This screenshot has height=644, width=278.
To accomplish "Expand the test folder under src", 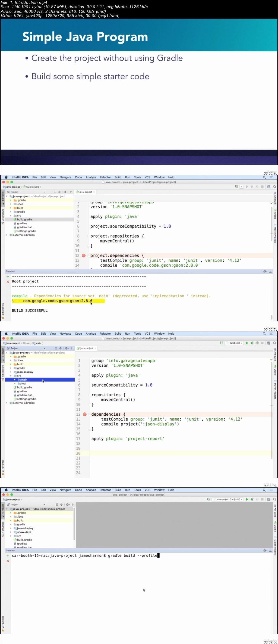I will click(15, 384).
